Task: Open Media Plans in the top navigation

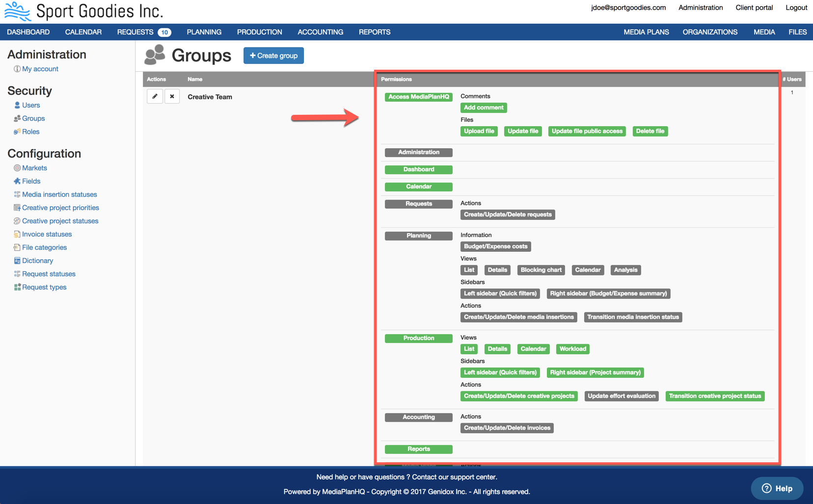Action: (x=646, y=32)
